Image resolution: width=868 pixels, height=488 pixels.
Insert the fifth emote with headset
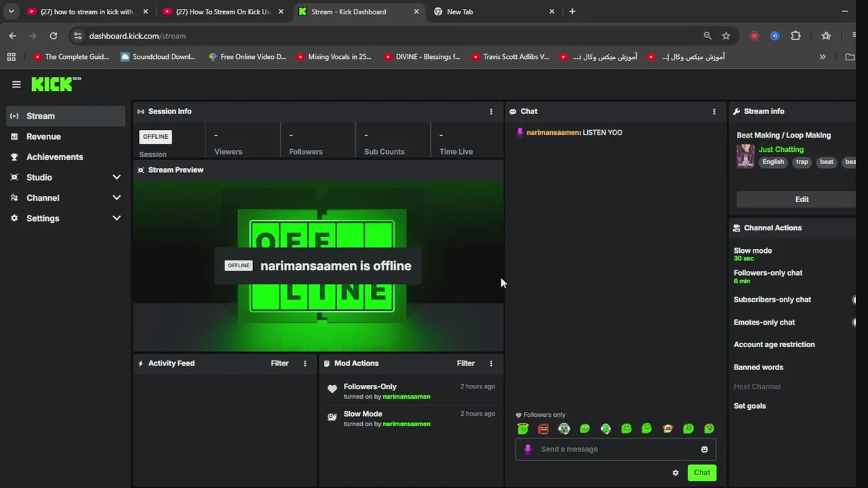(x=606, y=428)
